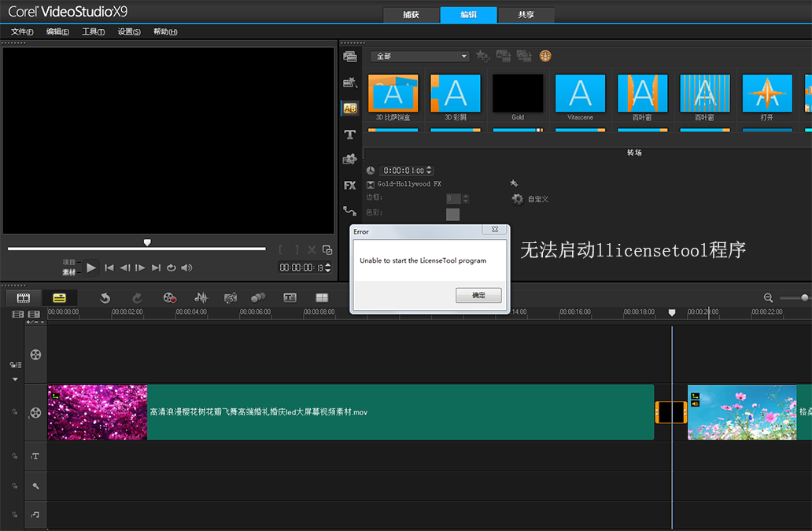The height and width of the screenshot is (531, 812).
Task: Play the preview video
Action: click(91, 267)
